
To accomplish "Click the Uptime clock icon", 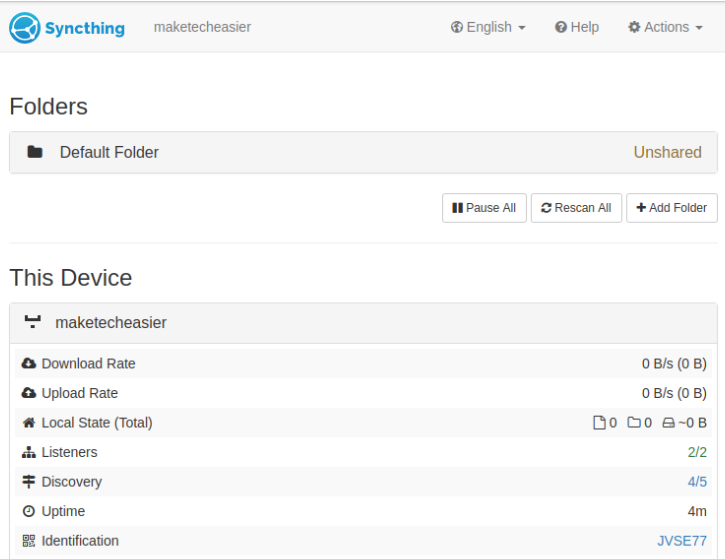I will coord(29,511).
